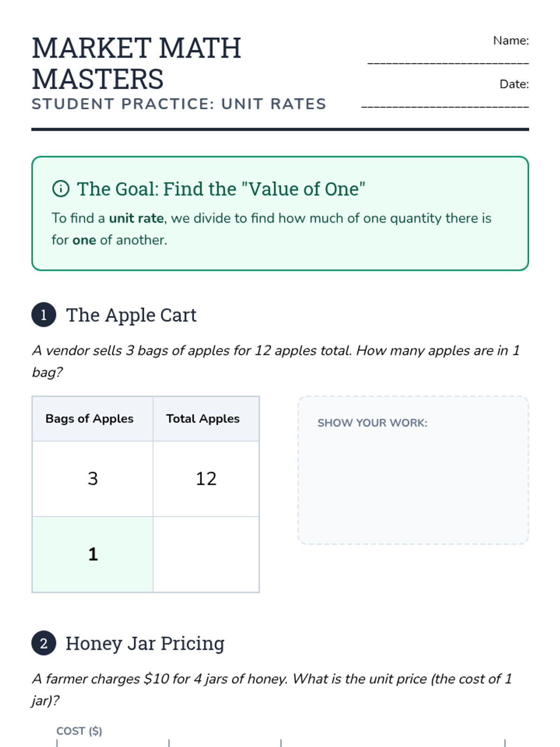Click The Apple Cart heading
Screen dimensions: 560x747
pos(131,315)
